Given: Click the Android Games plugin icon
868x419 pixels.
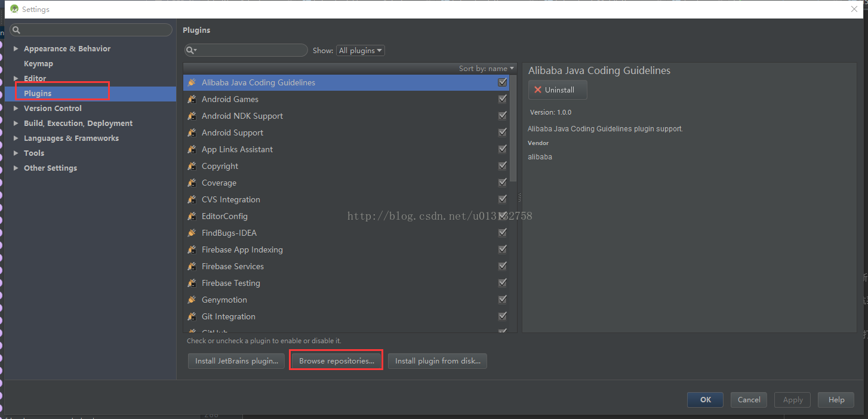Looking at the screenshot, I should (192, 99).
